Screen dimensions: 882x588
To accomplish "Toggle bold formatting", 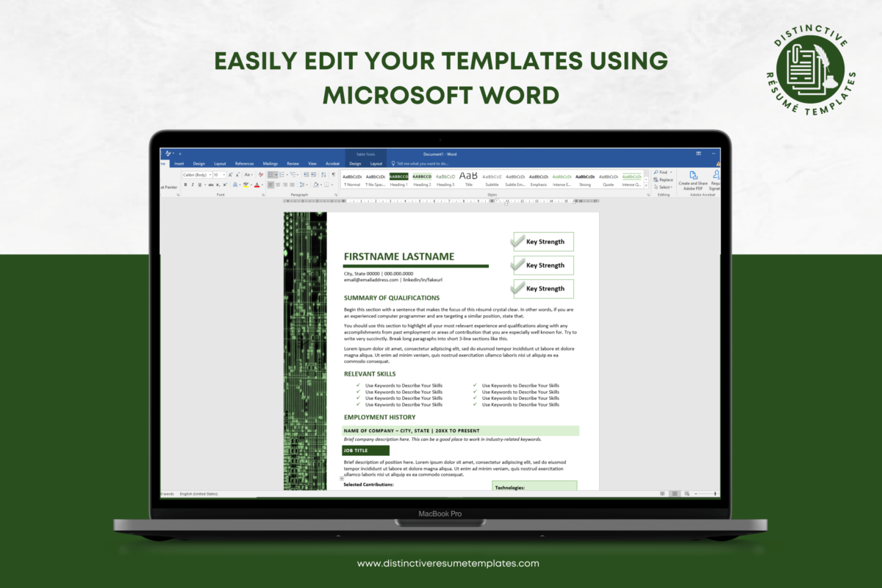I will pos(185,184).
